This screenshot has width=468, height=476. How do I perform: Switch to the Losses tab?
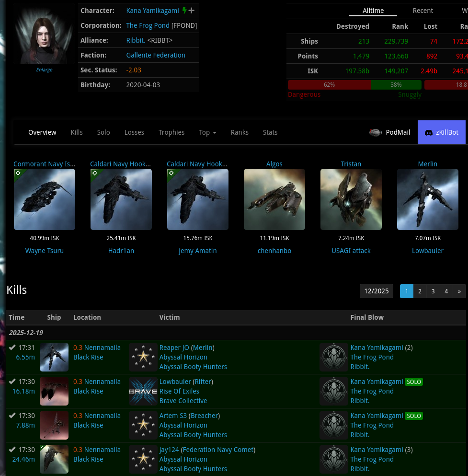coord(134,132)
